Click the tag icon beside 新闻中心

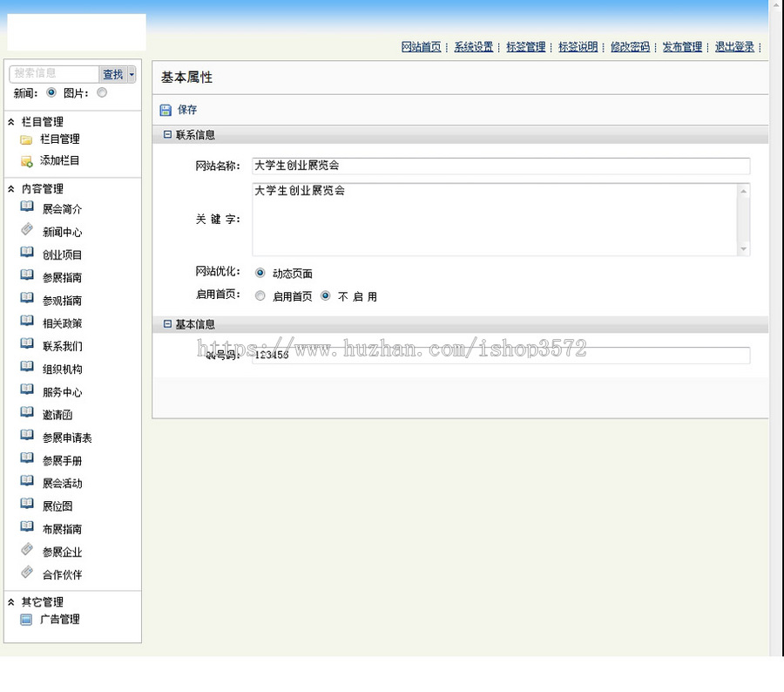[x=27, y=229]
